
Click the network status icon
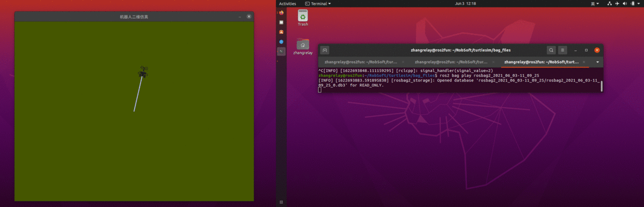pos(610,3)
